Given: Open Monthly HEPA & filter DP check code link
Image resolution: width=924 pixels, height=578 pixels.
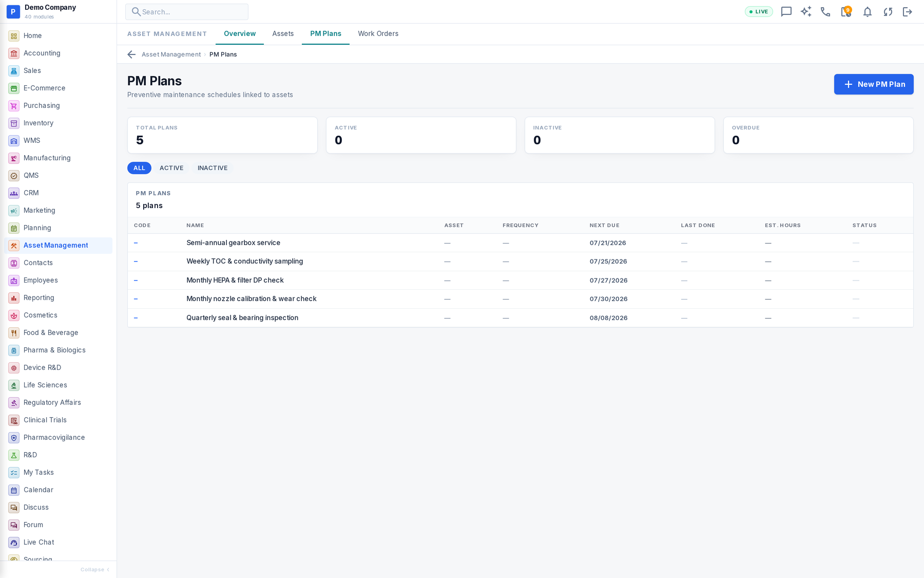Looking at the screenshot, I should 136,281.
